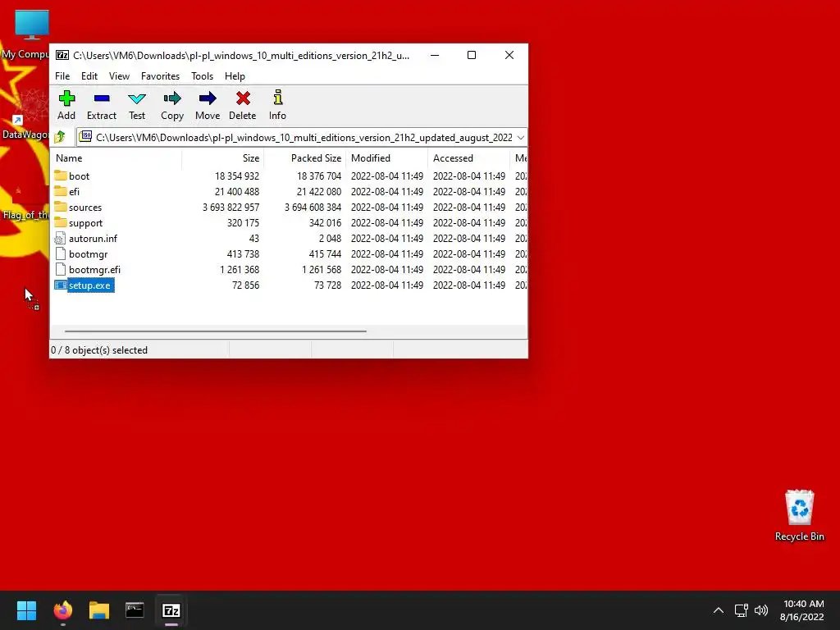Open the Favorites menu
Screen dimensions: 840x630
[160, 76]
